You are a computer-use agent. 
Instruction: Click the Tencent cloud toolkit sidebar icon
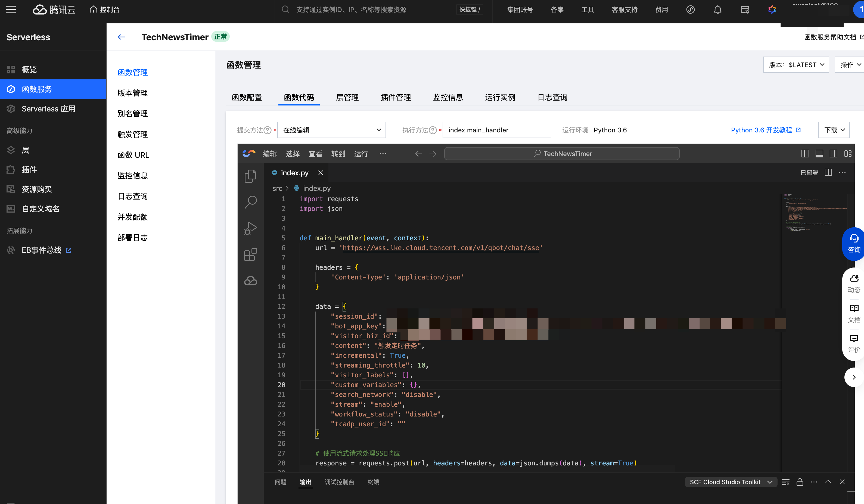pos(250,281)
